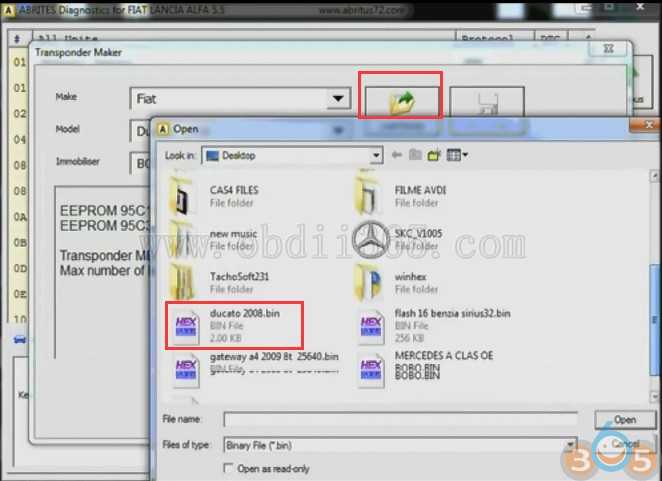Select the FILME AVDI folder
The width and height of the screenshot is (662, 481).
pos(400,196)
